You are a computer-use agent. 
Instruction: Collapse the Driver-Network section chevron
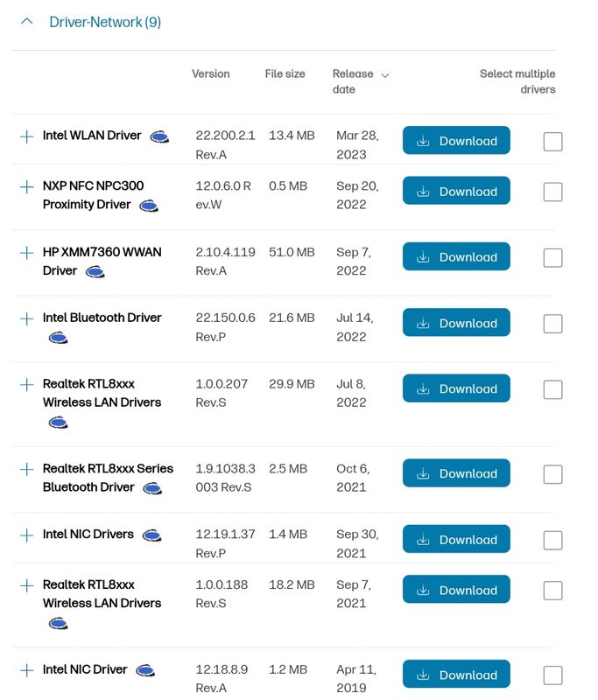tap(27, 21)
